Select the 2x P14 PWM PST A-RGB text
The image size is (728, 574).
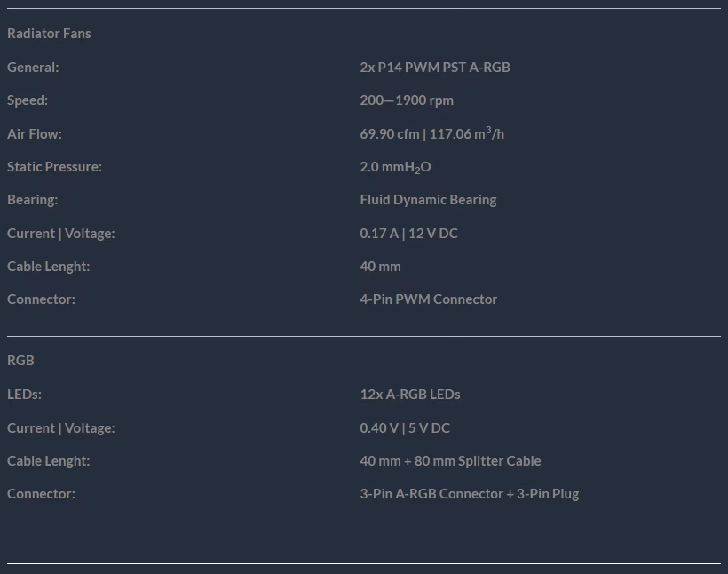434,68
